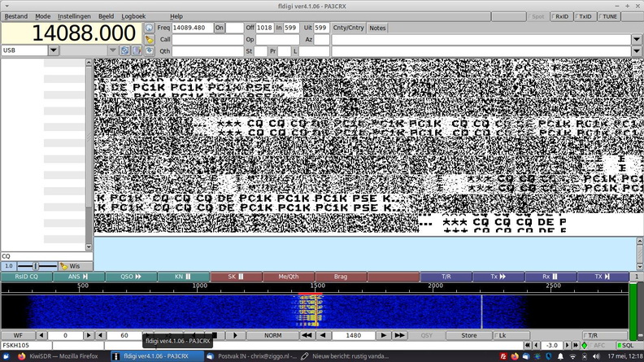The width and height of the screenshot is (644, 362).
Task: Open FileZilla from the system tray
Action: coord(505,356)
